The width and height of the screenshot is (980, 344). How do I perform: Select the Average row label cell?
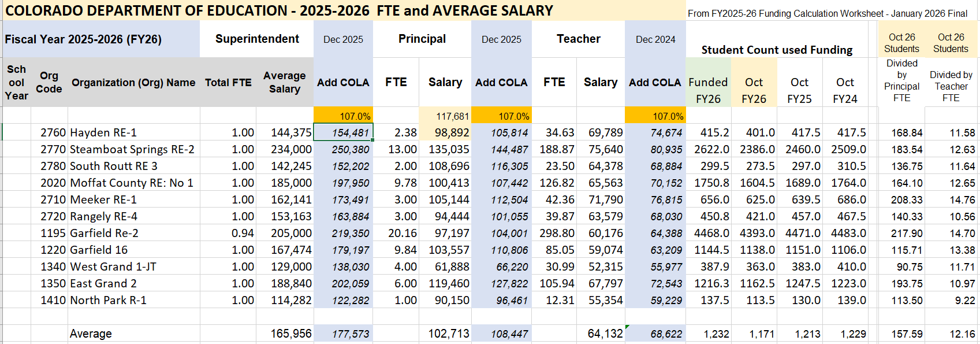(134, 334)
